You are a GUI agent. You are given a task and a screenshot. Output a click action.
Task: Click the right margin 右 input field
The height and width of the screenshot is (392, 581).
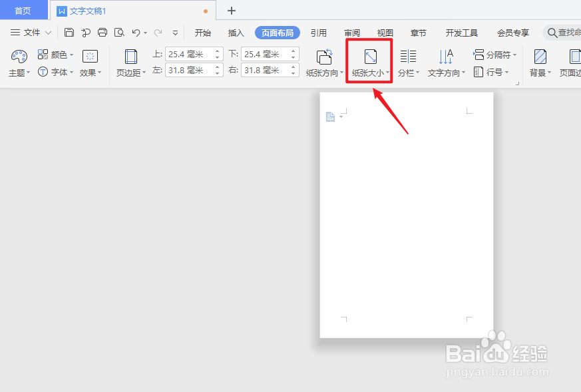click(x=266, y=70)
